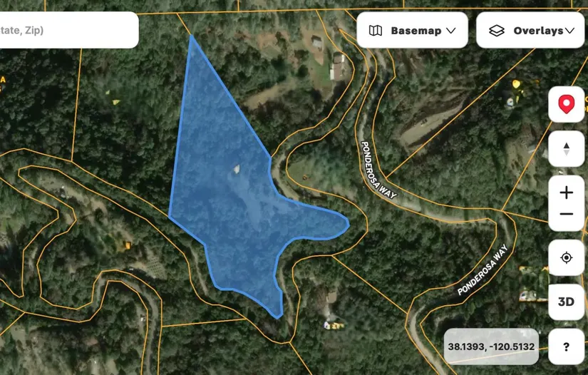Click the Basemap map icon
Screen dimensions: 588x375
click(376, 31)
